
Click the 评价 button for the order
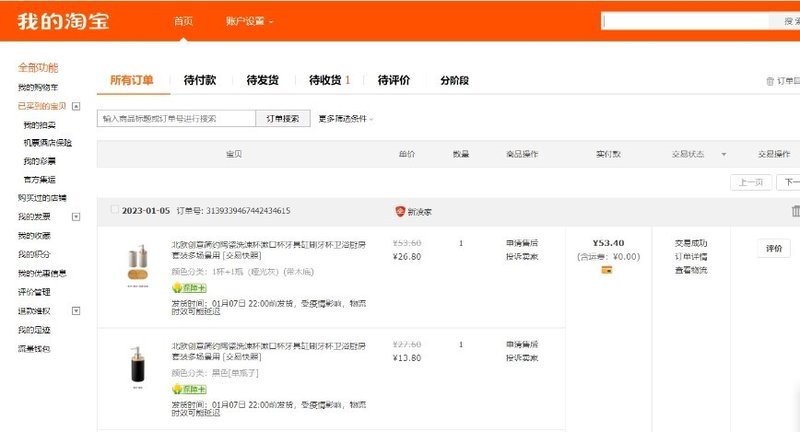773,248
